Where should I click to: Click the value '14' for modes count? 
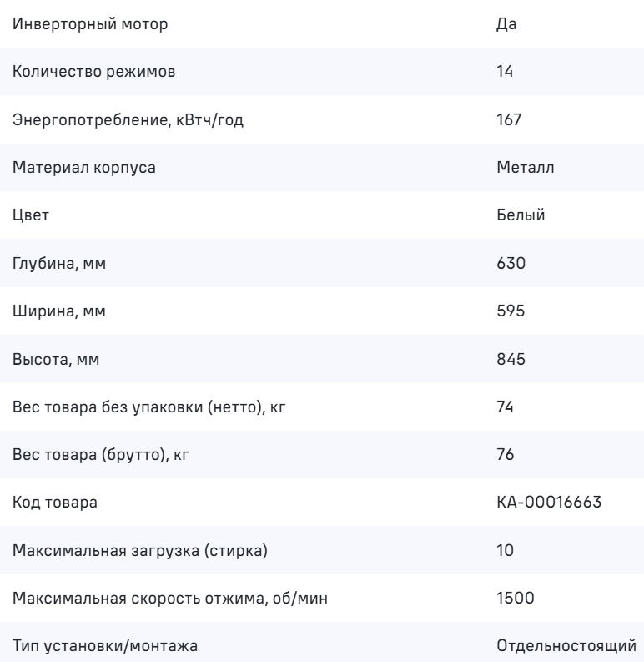point(504,72)
